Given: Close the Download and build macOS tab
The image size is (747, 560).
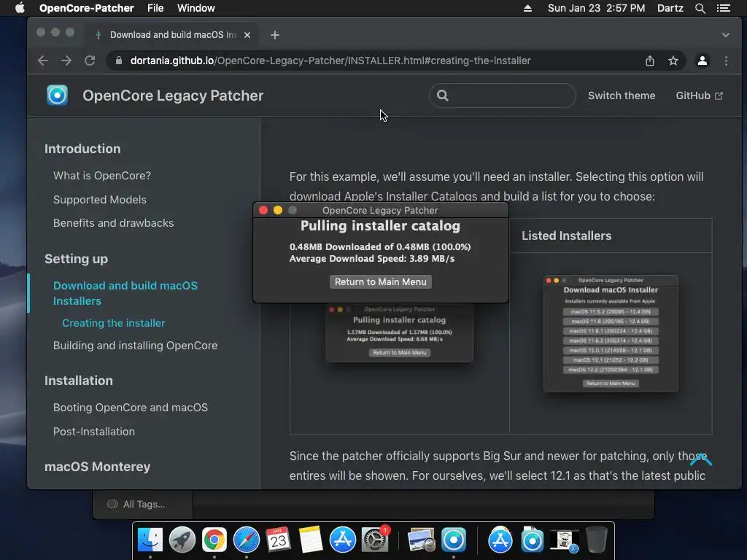Looking at the screenshot, I should click(x=247, y=35).
